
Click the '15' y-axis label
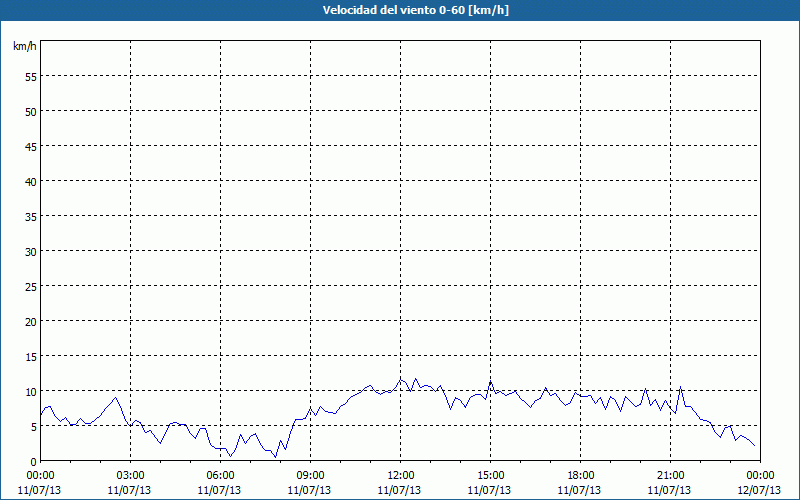tap(31, 356)
